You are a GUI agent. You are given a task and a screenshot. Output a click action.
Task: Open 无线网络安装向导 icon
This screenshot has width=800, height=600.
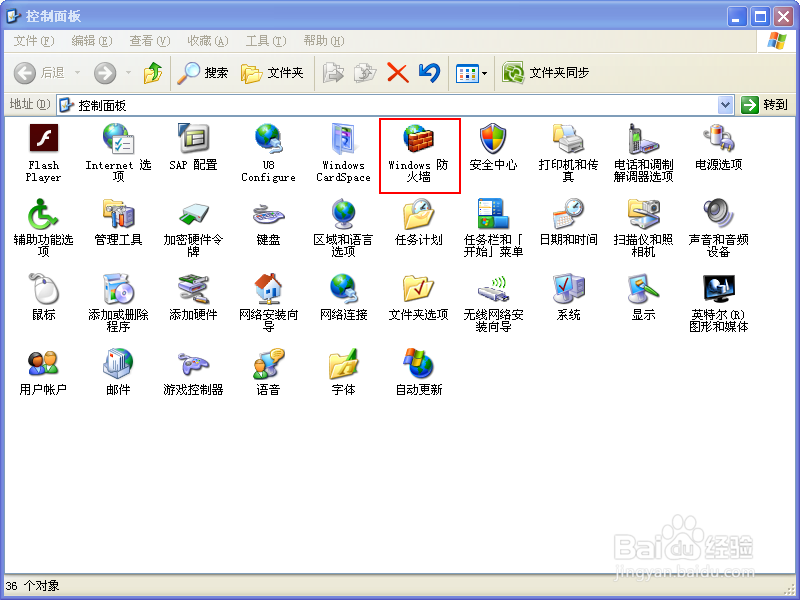click(x=493, y=303)
